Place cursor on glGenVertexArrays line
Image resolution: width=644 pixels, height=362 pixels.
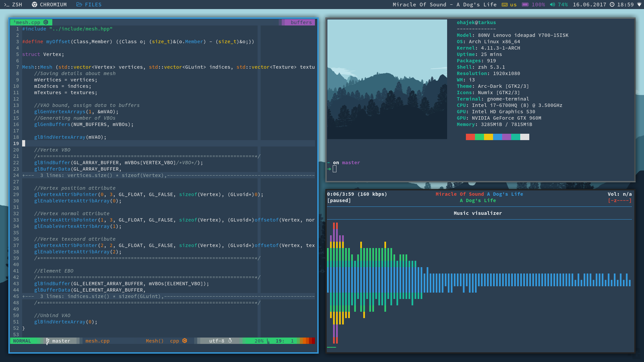pos(76,112)
